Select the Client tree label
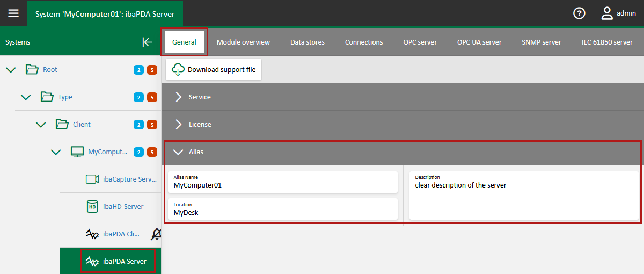 82,125
